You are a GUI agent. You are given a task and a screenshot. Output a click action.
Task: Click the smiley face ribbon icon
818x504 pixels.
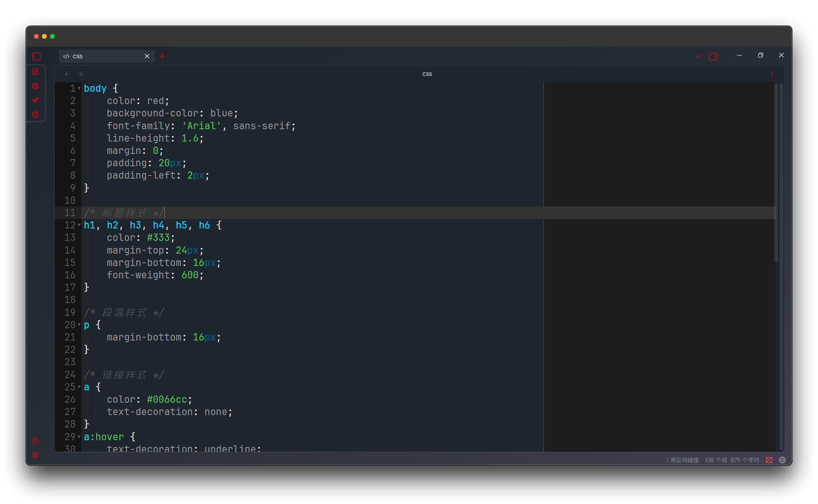(36, 115)
